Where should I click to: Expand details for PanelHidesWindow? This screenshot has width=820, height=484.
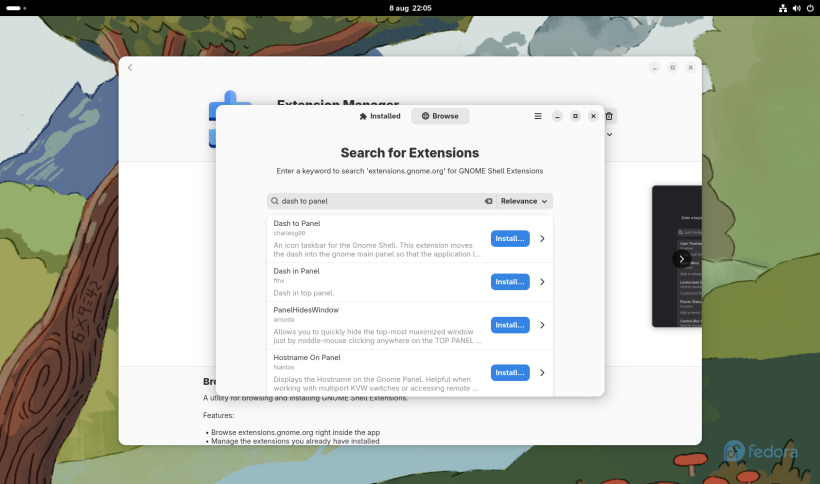coord(542,325)
